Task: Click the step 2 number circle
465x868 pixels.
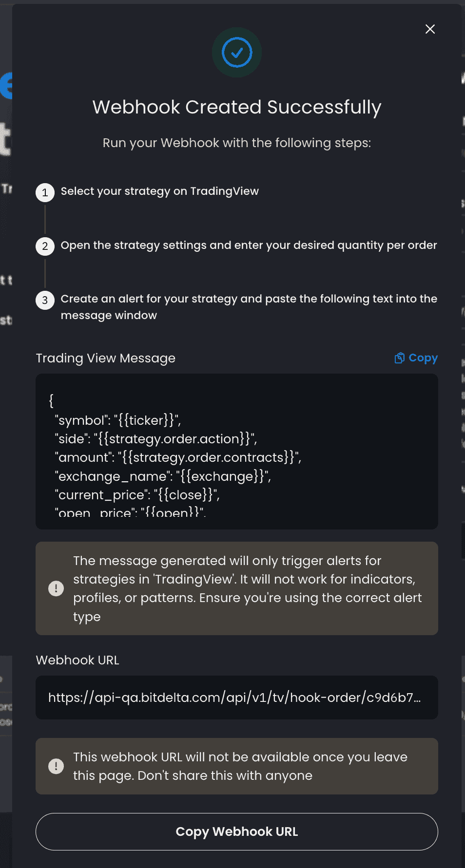Action: pos(45,246)
